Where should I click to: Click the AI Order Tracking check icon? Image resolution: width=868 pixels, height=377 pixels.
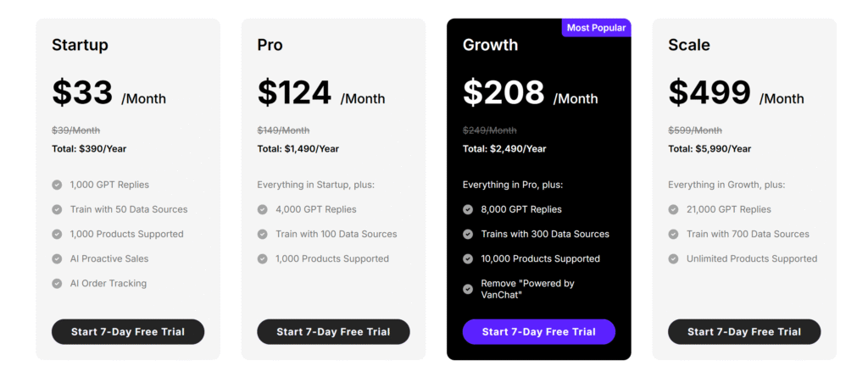[57, 284]
